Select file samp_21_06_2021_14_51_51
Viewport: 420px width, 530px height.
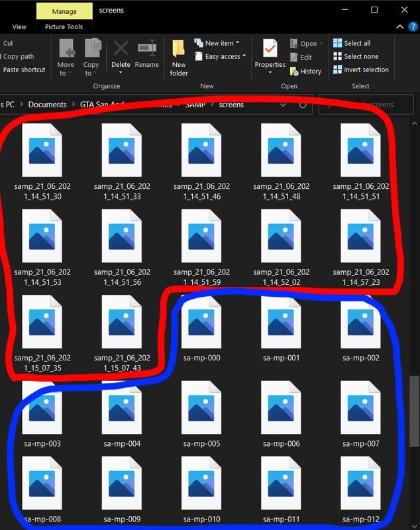(x=361, y=162)
